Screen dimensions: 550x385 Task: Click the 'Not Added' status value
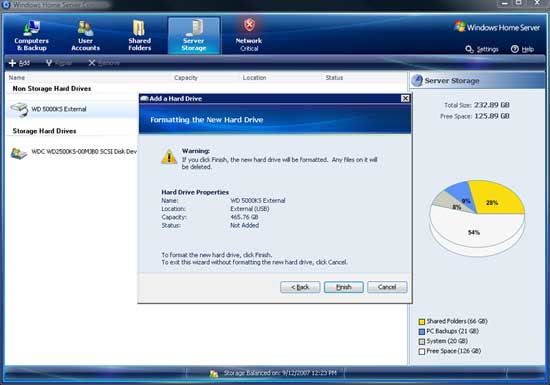(x=244, y=225)
